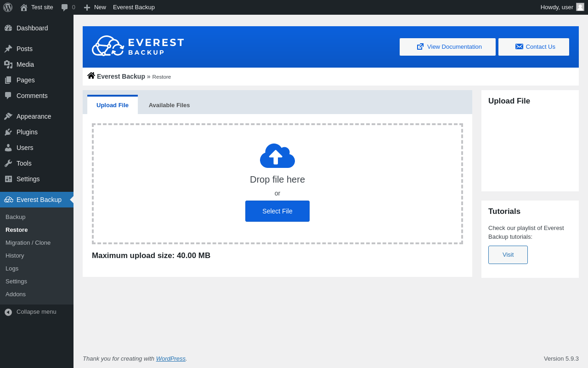The width and height of the screenshot is (588, 368).
Task: Open Everest Backup in the admin bar
Action: (134, 7)
